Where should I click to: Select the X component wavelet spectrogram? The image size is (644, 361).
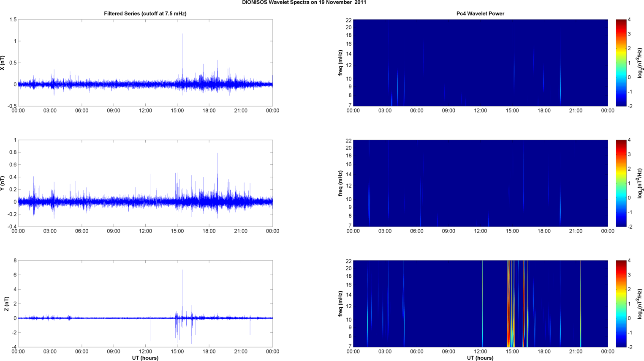[x=480, y=63]
